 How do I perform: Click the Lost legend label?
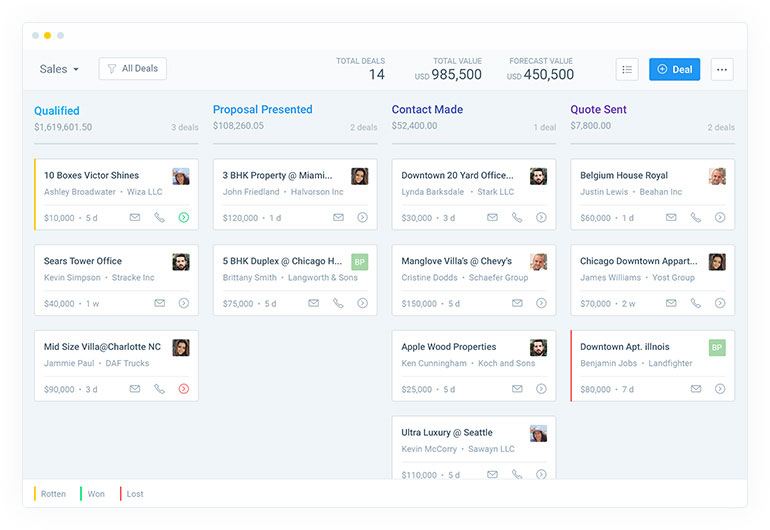(135, 494)
